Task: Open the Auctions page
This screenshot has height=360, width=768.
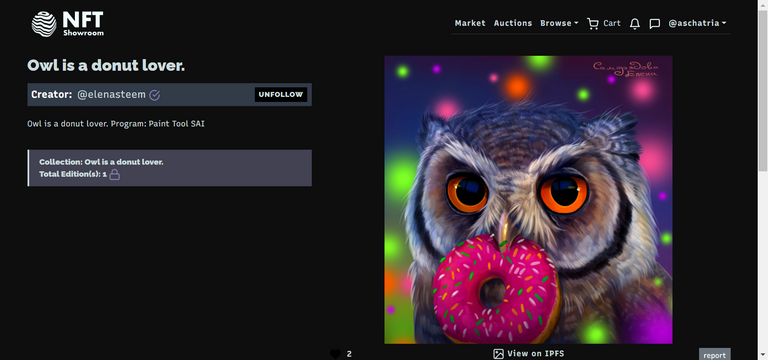Action: pos(513,23)
